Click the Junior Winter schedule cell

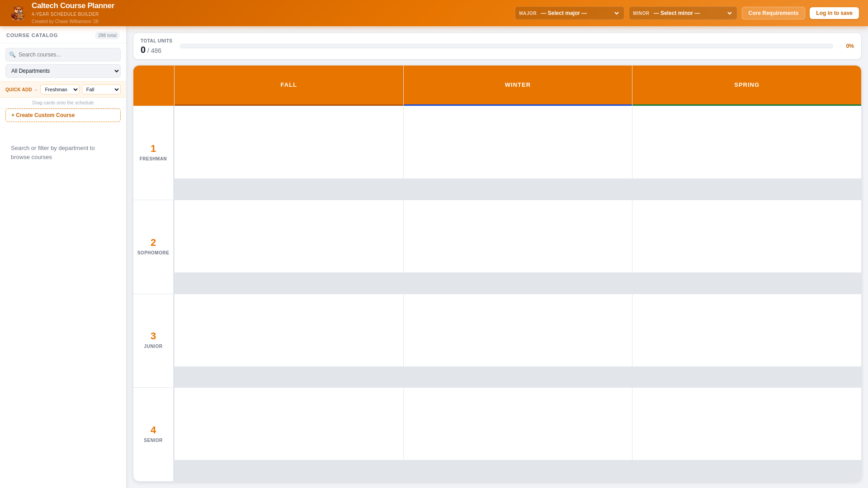[x=518, y=330]
